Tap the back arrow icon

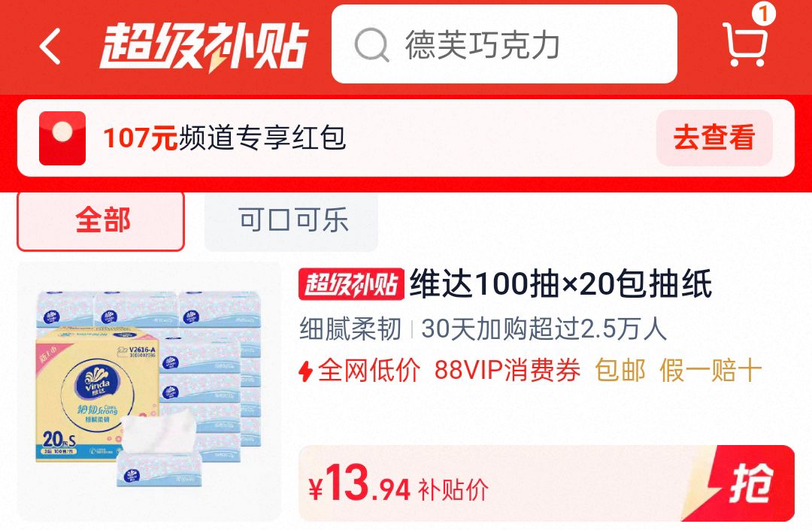(50, 47)
